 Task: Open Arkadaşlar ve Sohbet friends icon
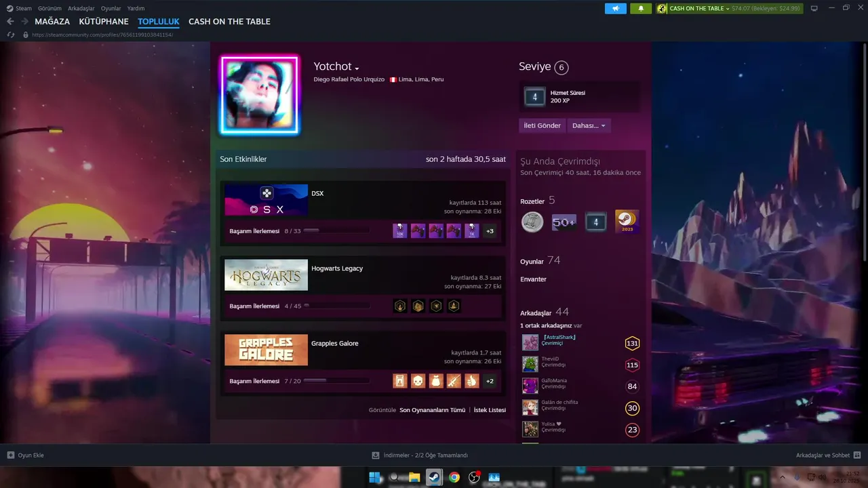pos(857,455)
